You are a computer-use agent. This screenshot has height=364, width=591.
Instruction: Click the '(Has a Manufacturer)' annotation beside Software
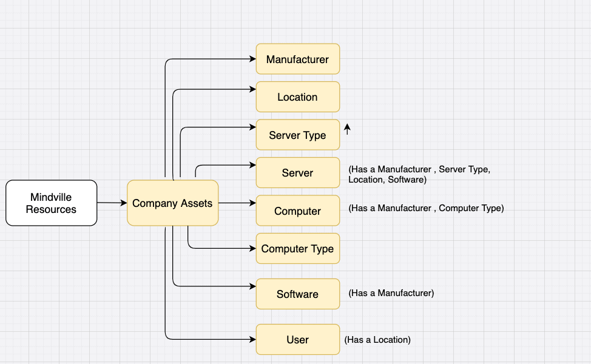393,293
